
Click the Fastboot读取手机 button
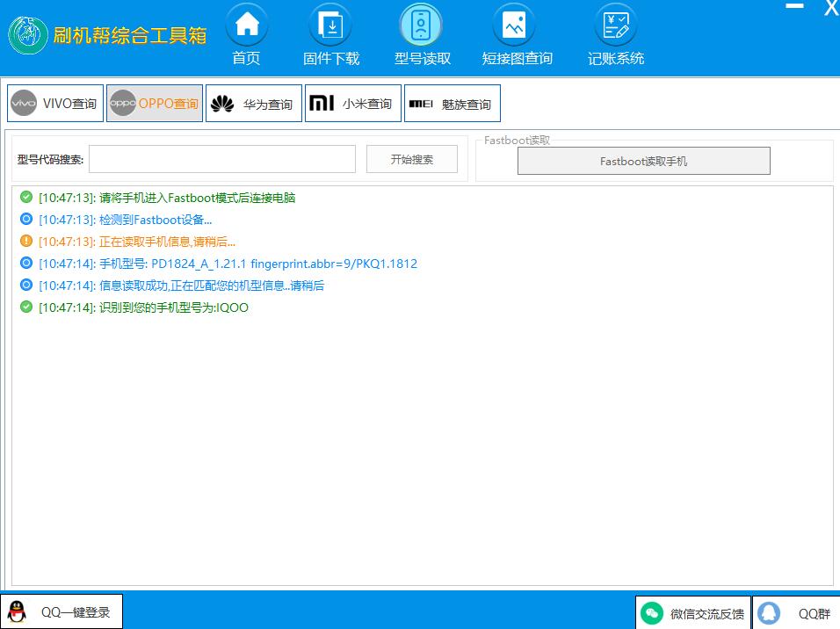tap(643, 161)
